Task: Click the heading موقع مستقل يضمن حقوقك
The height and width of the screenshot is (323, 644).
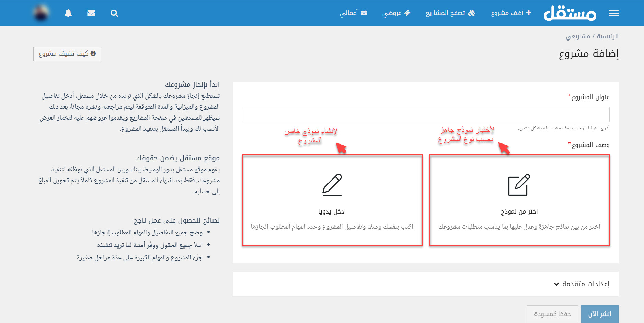Action: (x=178, y=158)
